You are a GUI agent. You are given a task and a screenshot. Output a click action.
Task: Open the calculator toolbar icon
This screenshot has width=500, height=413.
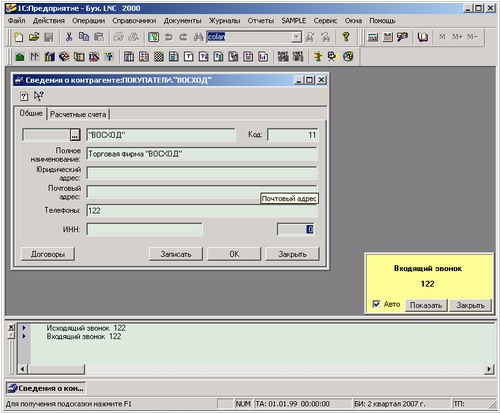(x=373, y=37)
